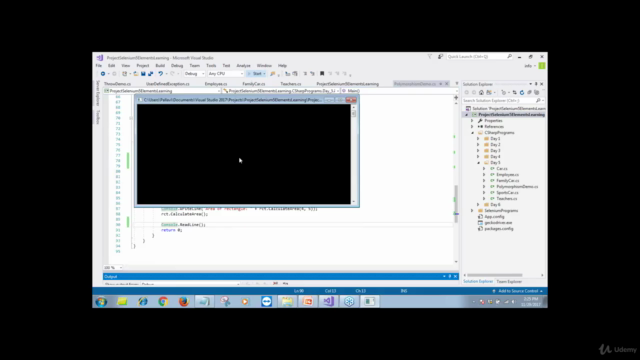The height and width of the screenshot is (360, 640).
Task: Select PolymorphismDemo.cs in Solution Explorer
Action: pos(517,187)
